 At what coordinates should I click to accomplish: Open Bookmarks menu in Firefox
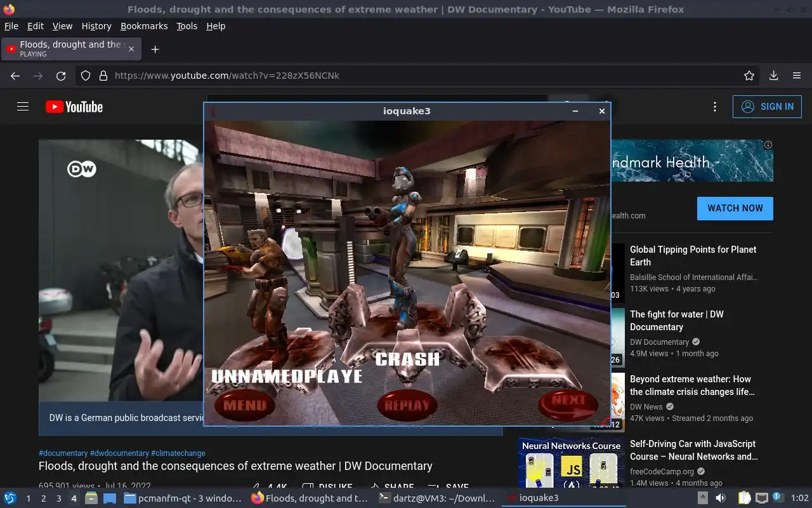coord(144,26)
